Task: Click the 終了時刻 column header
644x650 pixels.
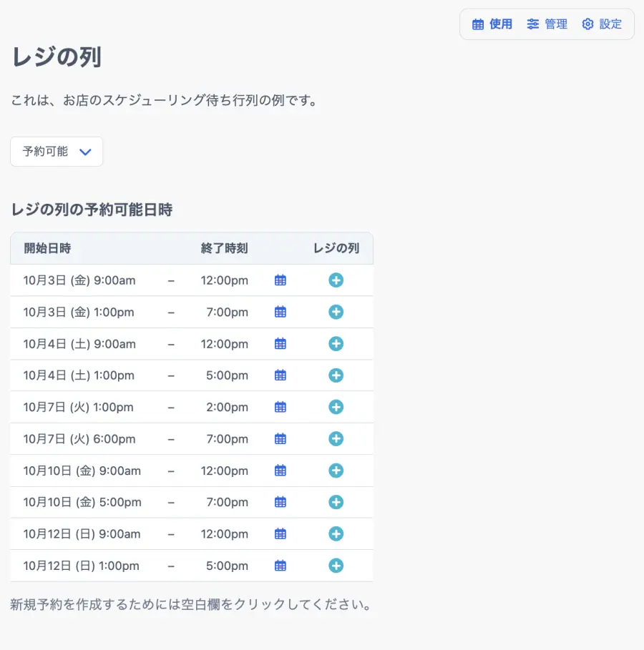Action: coord(224,248)
